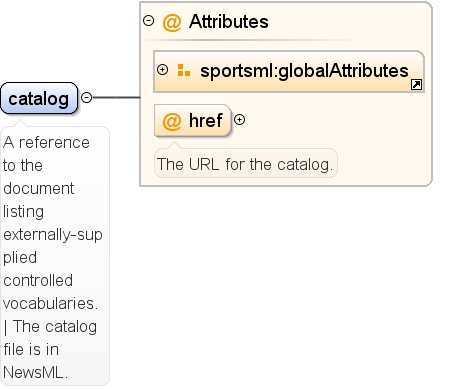Click the catalog description annotation box
The height and width of the screenshot is (389, 450).
55,256
